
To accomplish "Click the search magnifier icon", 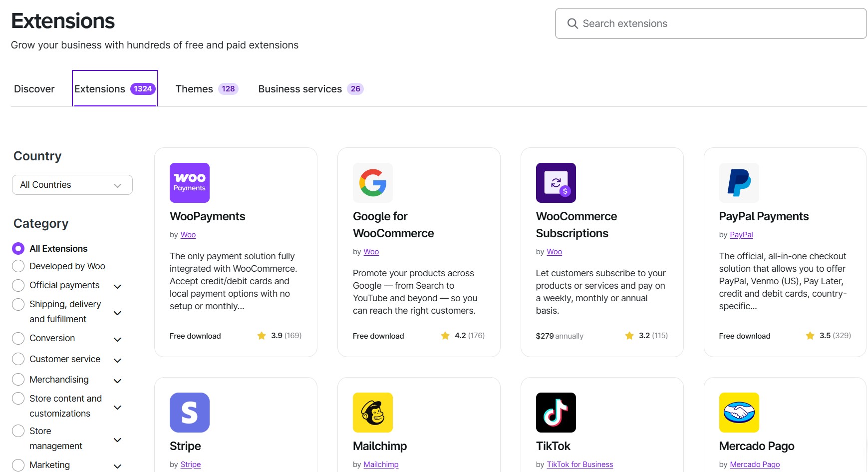I will pyautogui.click(x=573, y=23).
